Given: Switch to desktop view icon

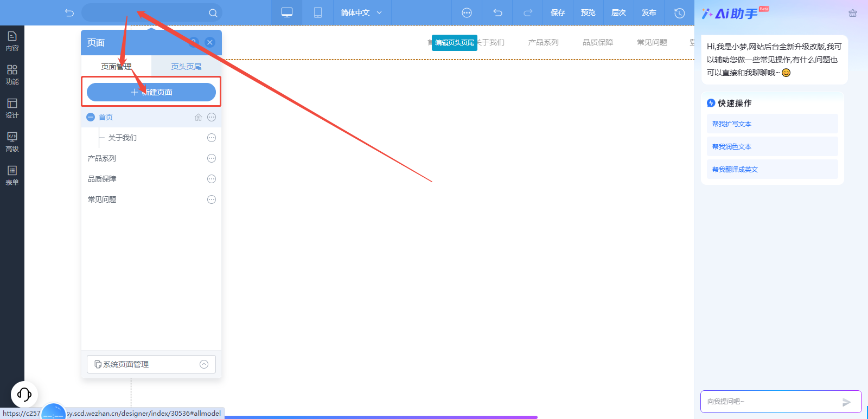Looking at the screenshot, I should coord(287,12).
